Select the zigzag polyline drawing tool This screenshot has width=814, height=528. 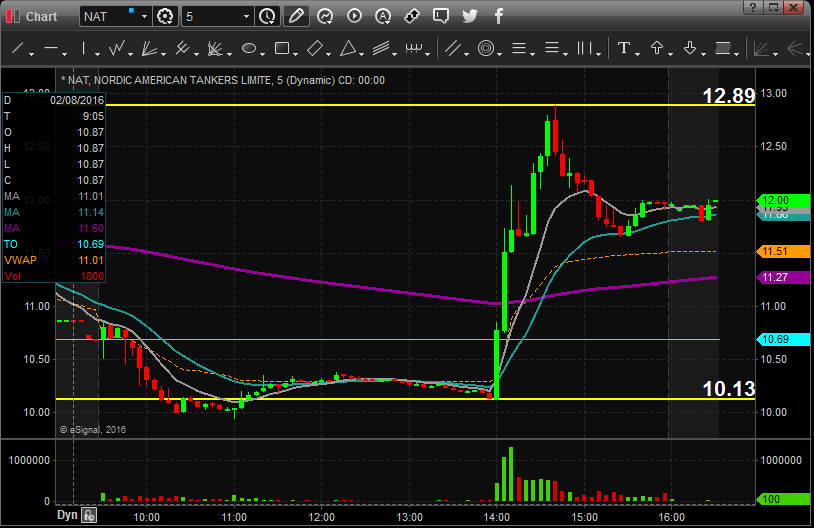click(x=116, y=49)
